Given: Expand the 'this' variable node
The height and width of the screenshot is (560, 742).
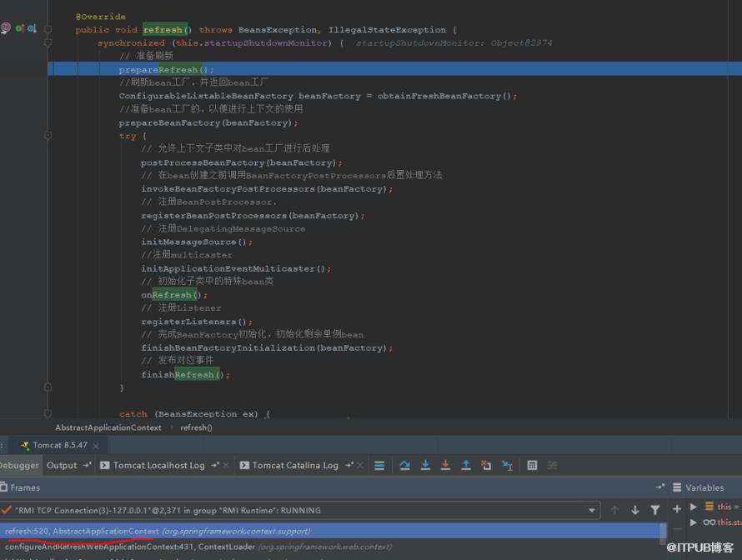Looking at the screenshot, I should [x=694, y=507].
